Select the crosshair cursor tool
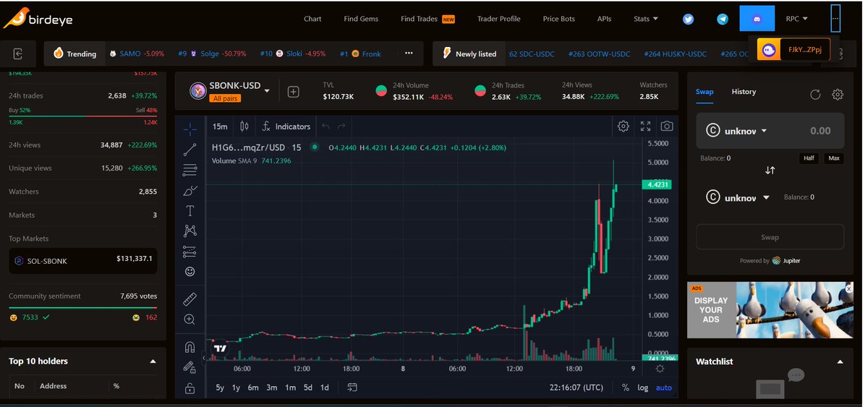 click(x=190, y=129)
